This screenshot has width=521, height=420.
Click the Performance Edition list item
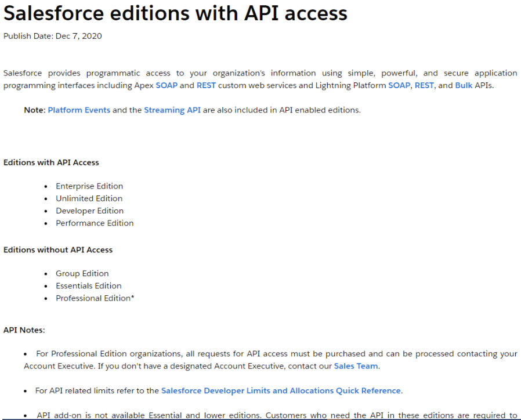click(x=95, y=223)
